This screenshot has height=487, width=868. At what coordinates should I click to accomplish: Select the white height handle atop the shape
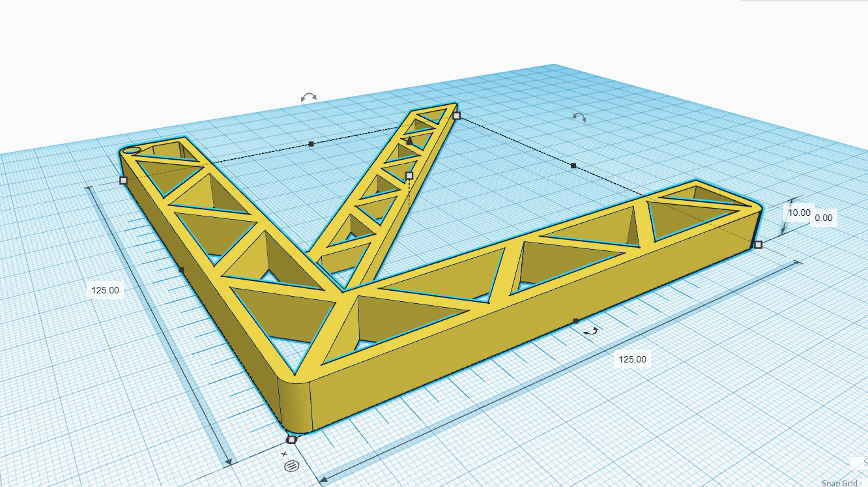[409, 175]
